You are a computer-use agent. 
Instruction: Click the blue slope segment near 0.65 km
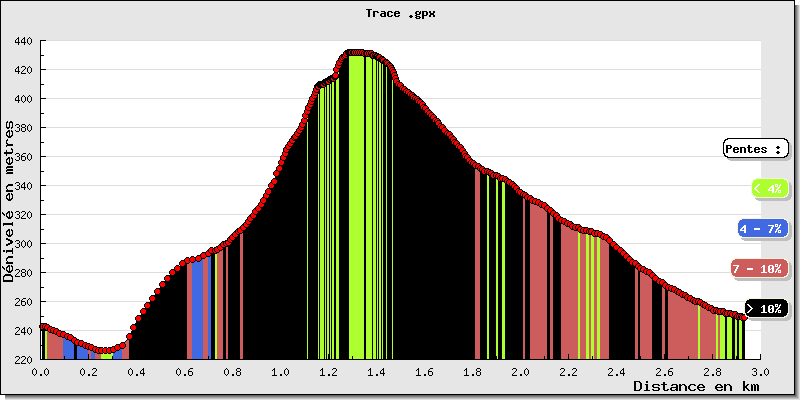[x=197, y=310]
